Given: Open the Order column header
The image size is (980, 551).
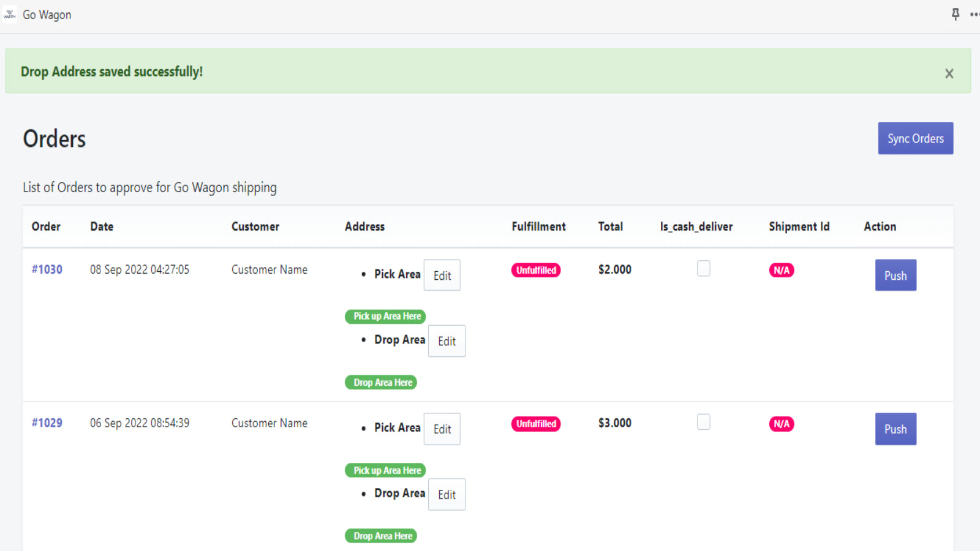Looking at the screenshot, I should coord(45,226).
